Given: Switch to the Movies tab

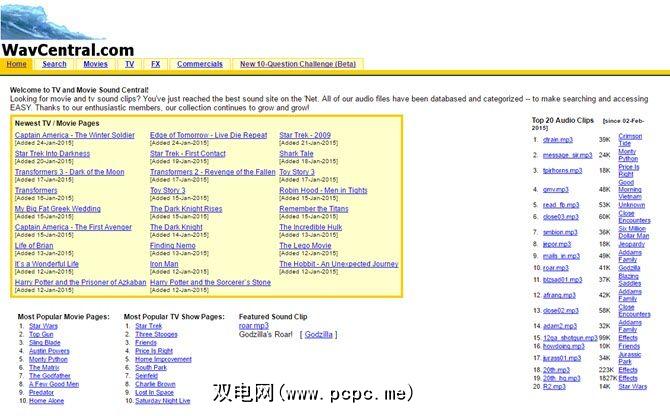Looking at the screenshot, I should [95, 64].
